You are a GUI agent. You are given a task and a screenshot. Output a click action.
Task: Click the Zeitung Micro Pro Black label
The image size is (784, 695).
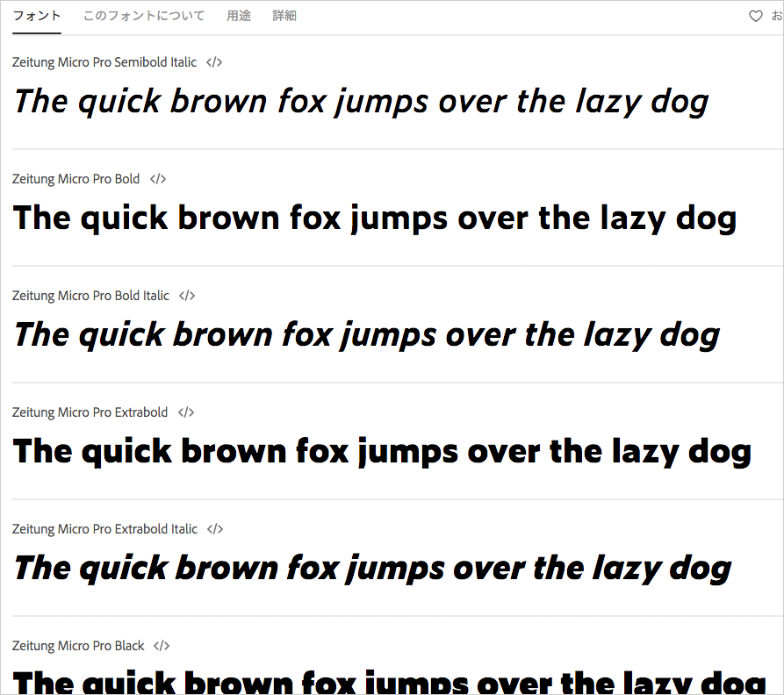point(78,646)
